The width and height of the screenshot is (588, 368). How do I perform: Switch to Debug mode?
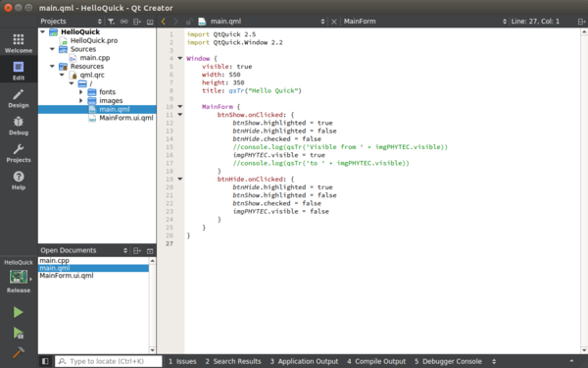19,126
